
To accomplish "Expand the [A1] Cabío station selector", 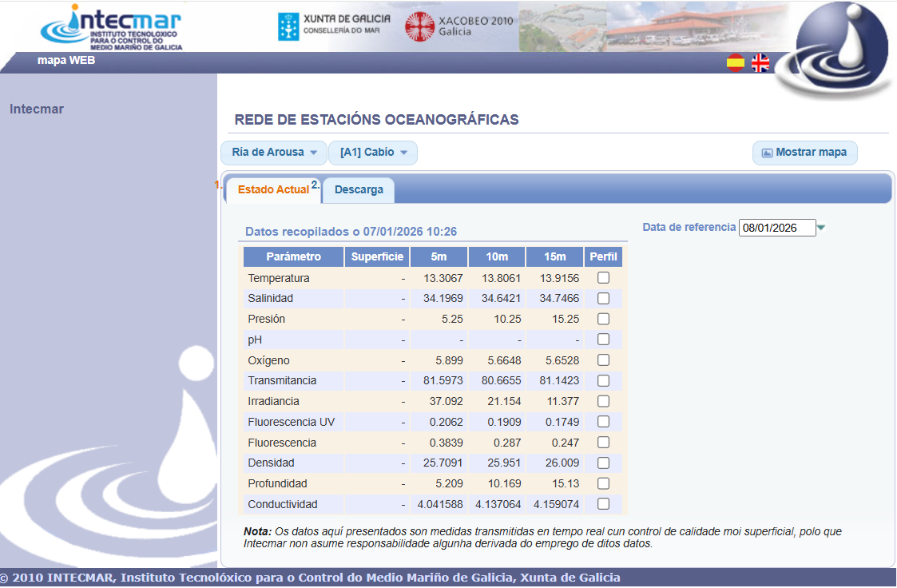I will click(x=373, y=152).
